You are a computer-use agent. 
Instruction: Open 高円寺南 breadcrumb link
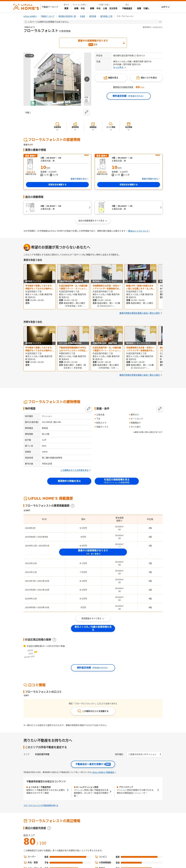coord(93,16)
